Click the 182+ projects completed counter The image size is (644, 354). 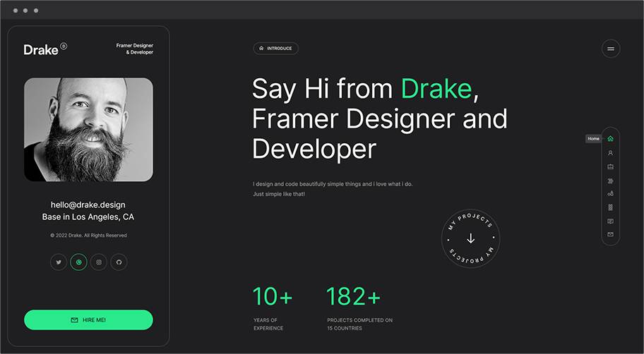tap(353, 297)
